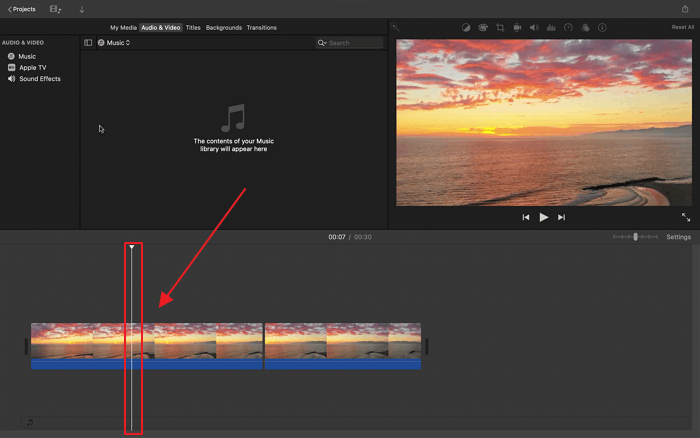The height and width of the screenshot is (438, 700).
Task: Open the stabilization camera tool
Action: pos(517,28)
